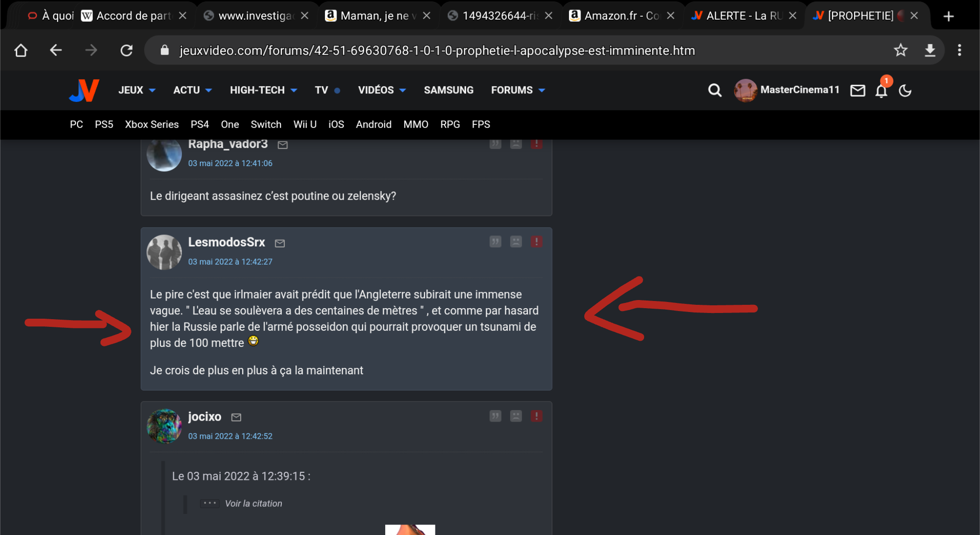Open the browser three-dot menu
This screenshot has height=535, width=980.
tap(959, 50)
